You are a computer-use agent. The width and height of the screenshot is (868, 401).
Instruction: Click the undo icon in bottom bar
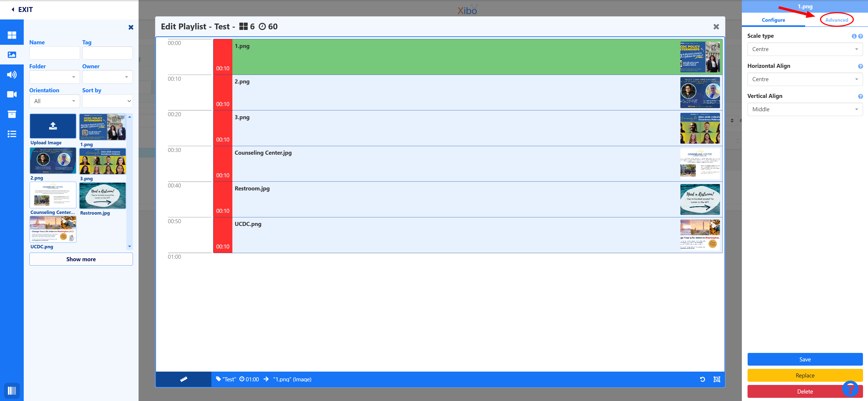tap(702, 379)
